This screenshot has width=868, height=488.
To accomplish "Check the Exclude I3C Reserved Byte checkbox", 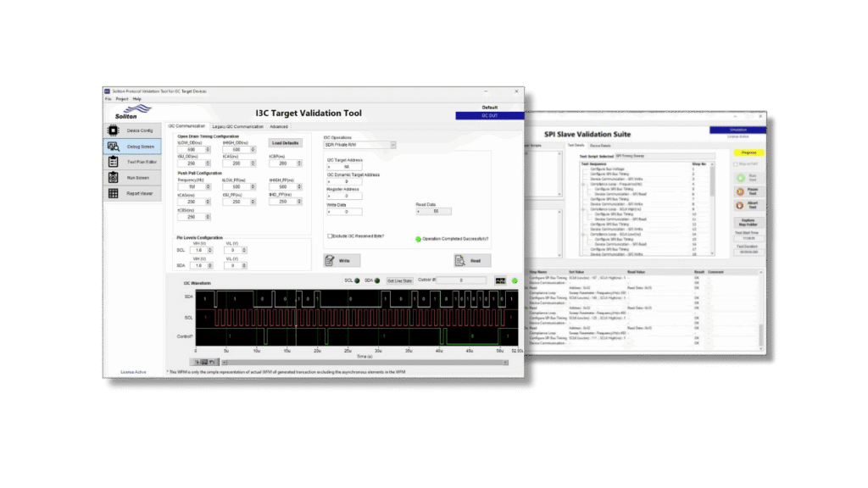I will [x=330, y=236].
